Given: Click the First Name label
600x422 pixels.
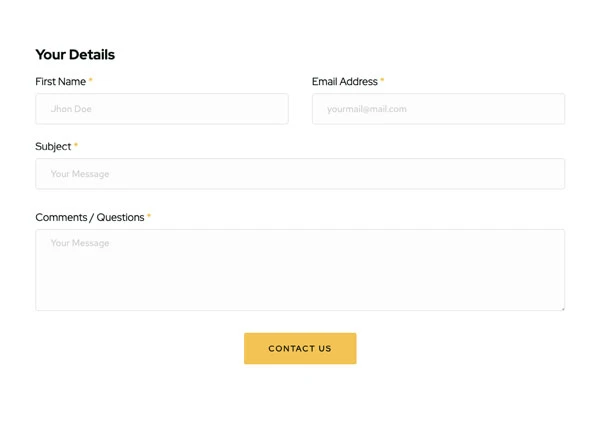Looking at the screenshot, I should [60, 81].
